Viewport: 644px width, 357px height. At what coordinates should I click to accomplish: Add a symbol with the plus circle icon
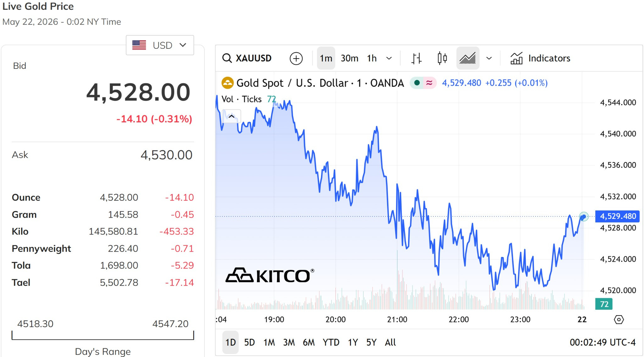pos(296,59)
